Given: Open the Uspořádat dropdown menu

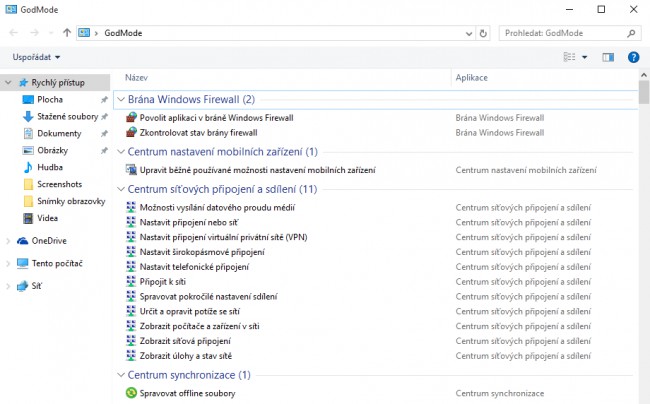Looking at the screenshot, I should coord(36,57).
